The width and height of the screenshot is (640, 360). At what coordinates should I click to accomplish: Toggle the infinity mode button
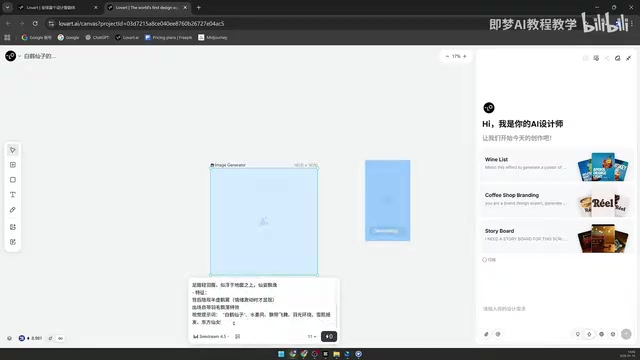(60, 338)
